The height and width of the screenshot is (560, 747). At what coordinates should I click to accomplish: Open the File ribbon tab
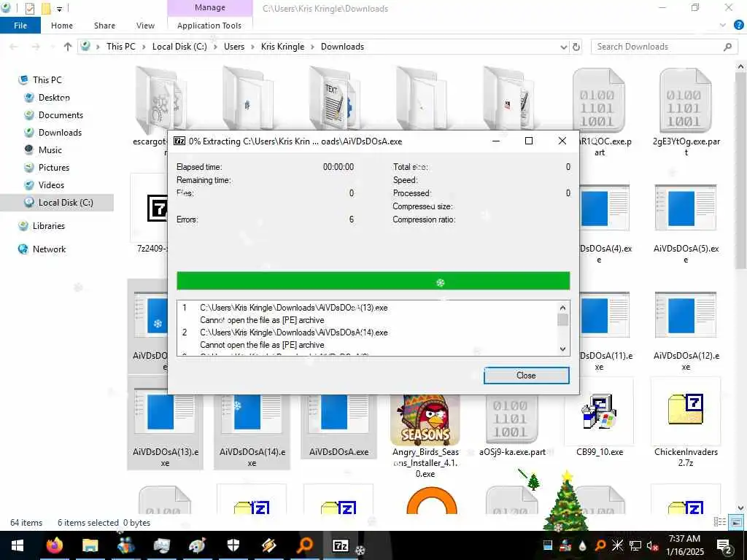click(20, 26)
